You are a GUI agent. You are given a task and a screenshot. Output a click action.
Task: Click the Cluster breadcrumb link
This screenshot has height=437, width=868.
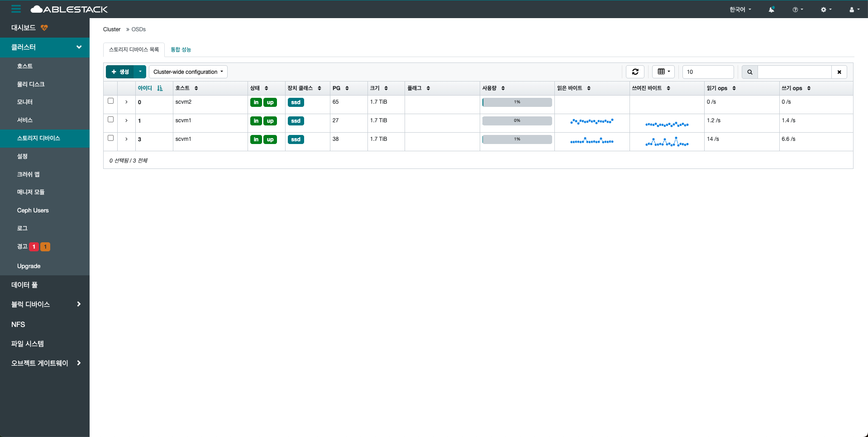tap(111, 29)
